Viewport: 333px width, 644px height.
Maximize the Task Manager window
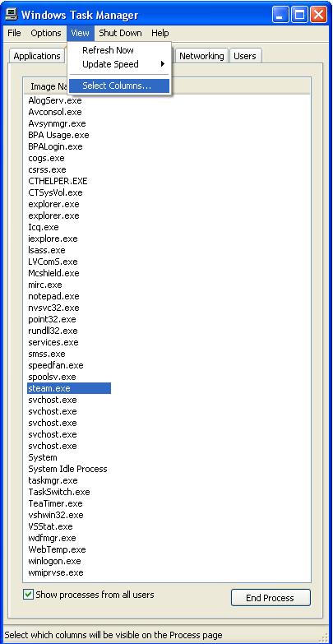point(300,16)
